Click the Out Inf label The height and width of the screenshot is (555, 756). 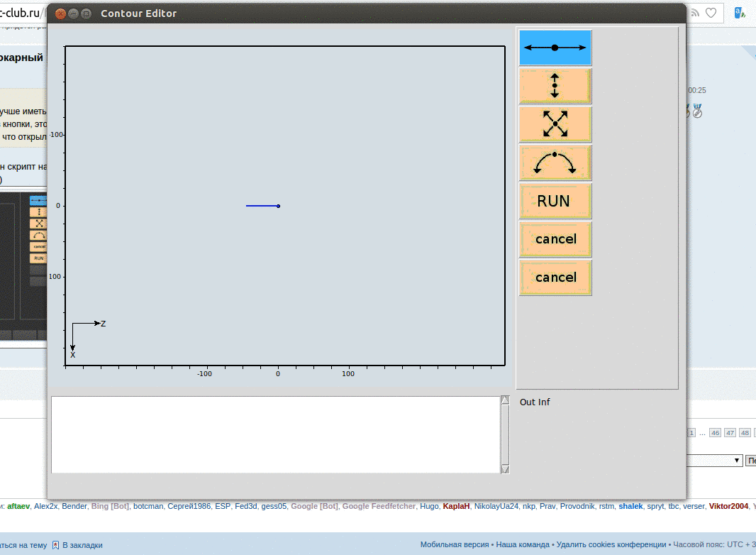tap(535, 402)
